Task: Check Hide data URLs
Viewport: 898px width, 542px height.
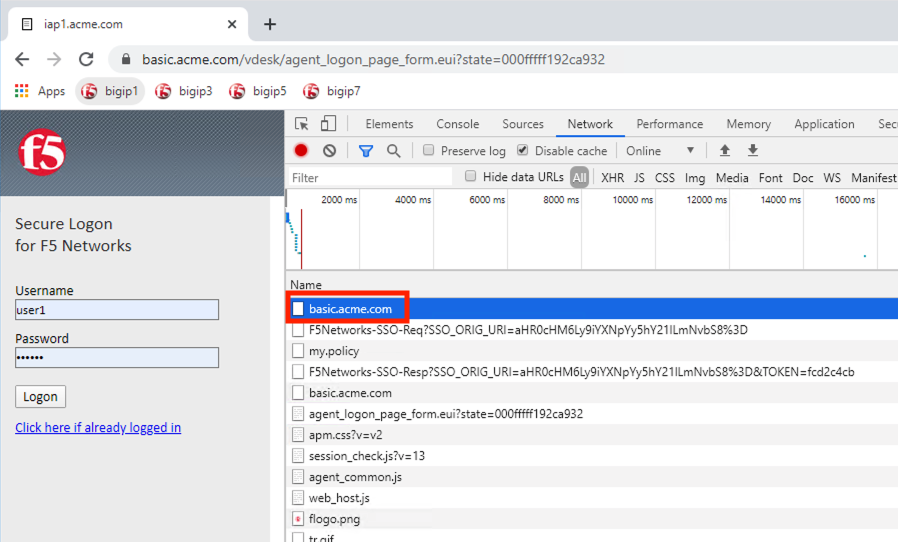Action: click(x=471, y=176)
